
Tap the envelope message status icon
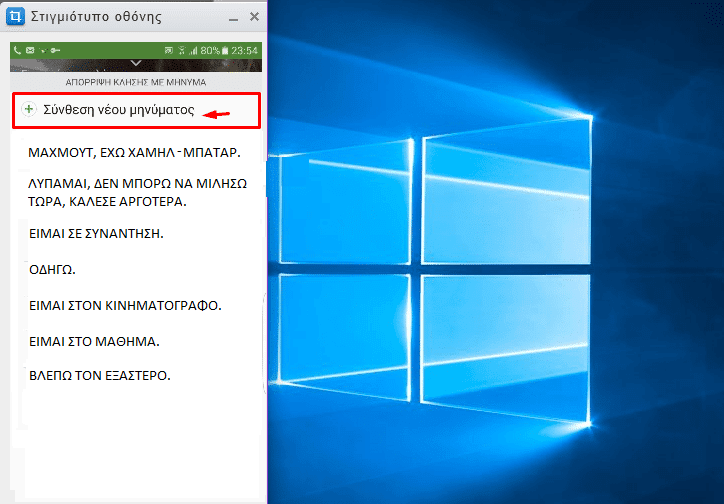[30, 50]
